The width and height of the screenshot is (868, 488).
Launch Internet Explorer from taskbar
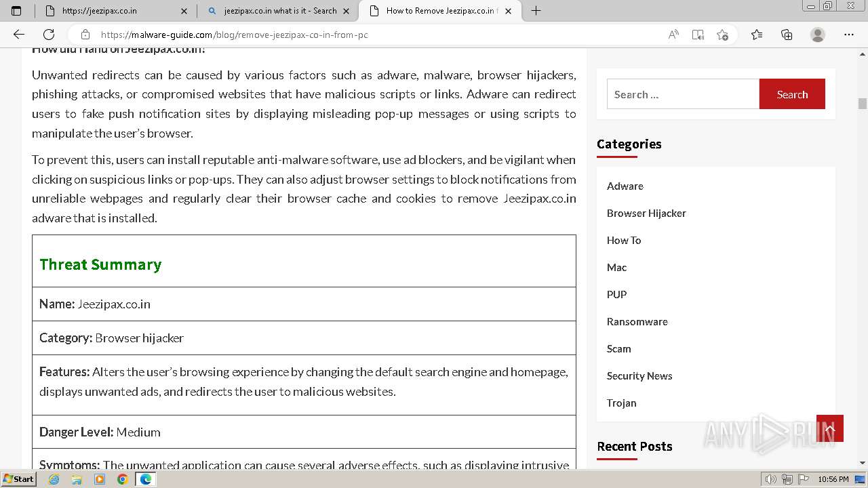[54, 479]
